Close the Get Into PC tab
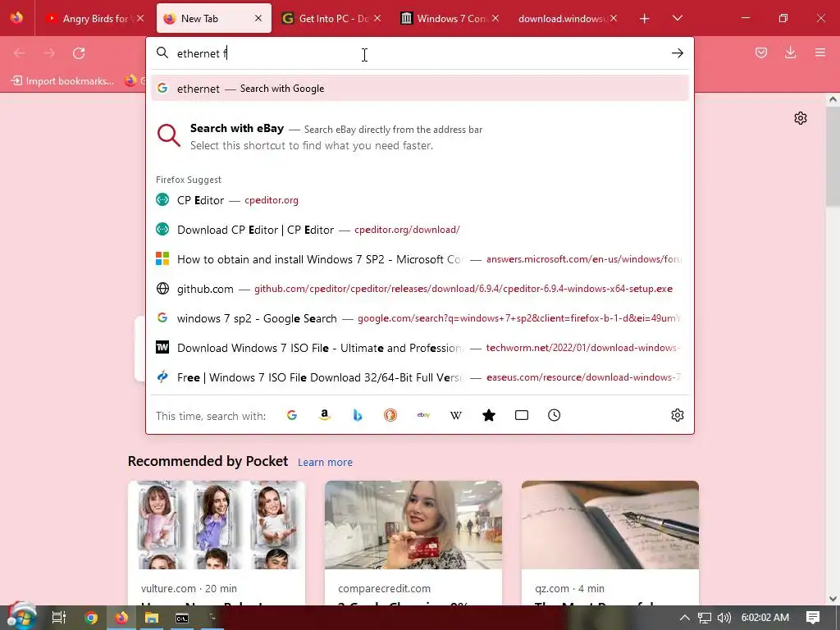 click(x=377, y=18)
